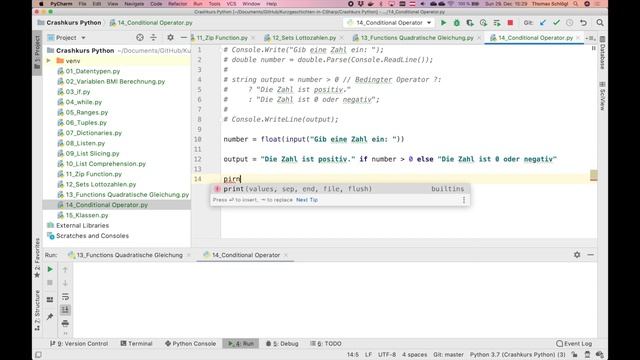Open Run panel settings gear
Viewport: 640px width, 360px height.
click(x=577, y=255)
